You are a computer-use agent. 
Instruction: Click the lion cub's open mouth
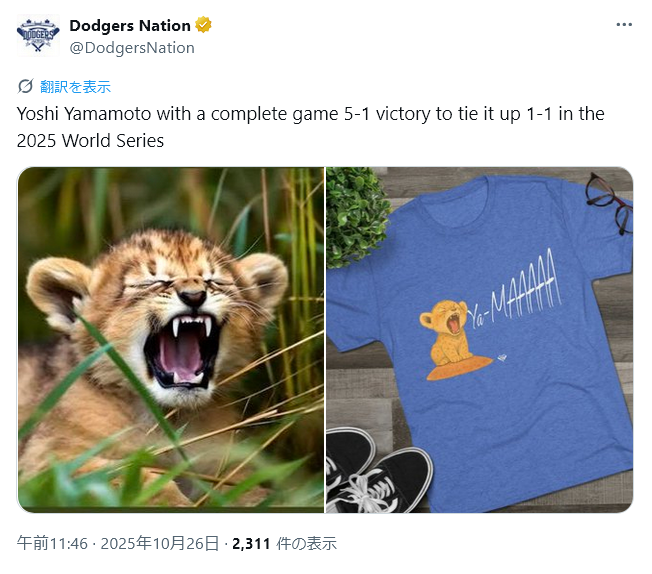click(x=180, y=350)
